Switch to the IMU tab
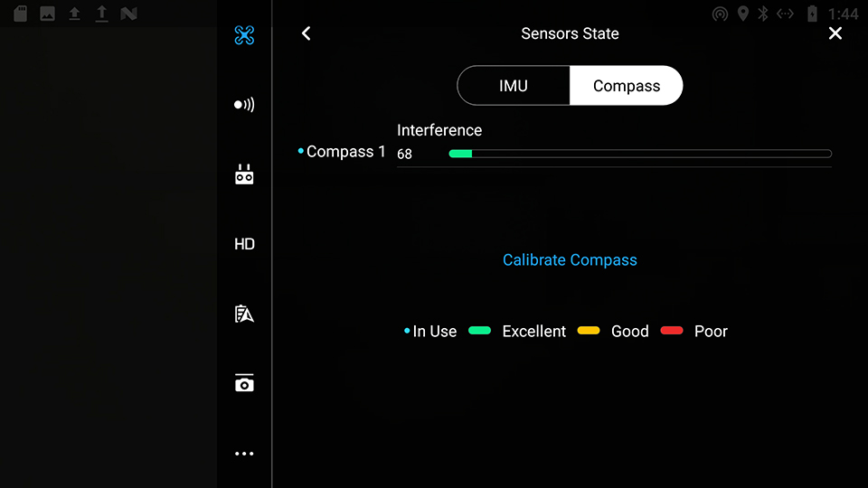This screenshot has height=488, width=868. pyautogui.click(x=514, y=86)
